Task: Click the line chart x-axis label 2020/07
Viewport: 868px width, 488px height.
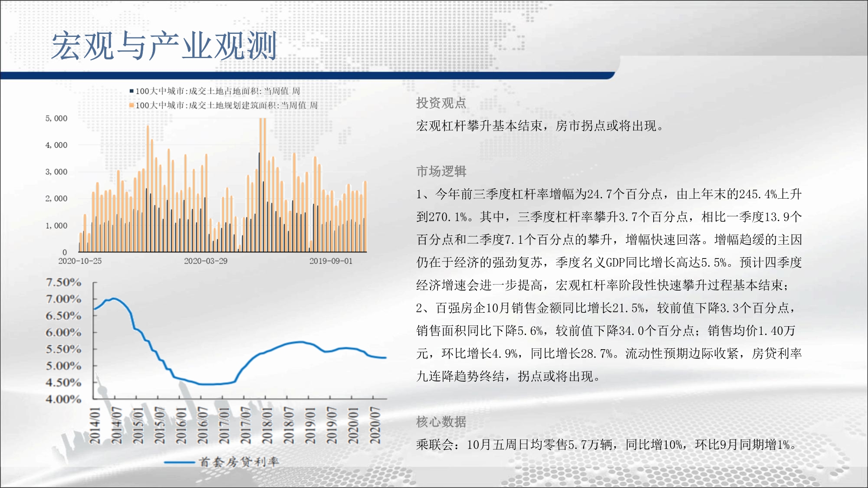Action: pos(375,426)
